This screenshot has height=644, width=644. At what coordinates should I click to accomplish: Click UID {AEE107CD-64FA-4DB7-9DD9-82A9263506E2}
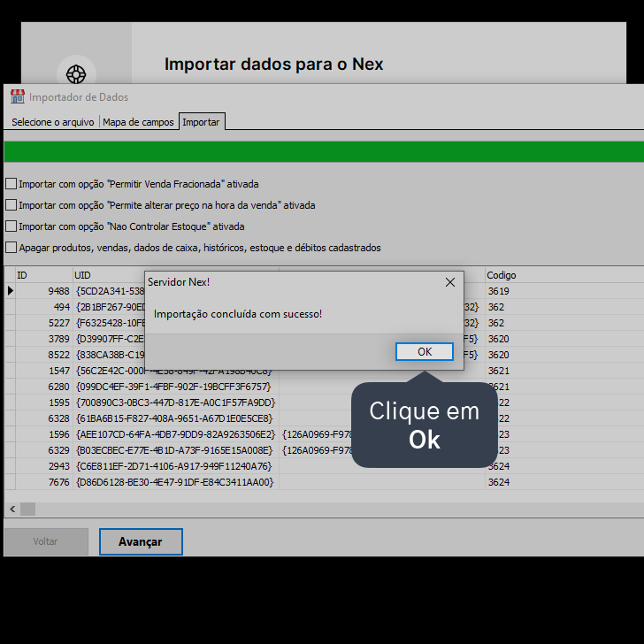coord(175,434)
